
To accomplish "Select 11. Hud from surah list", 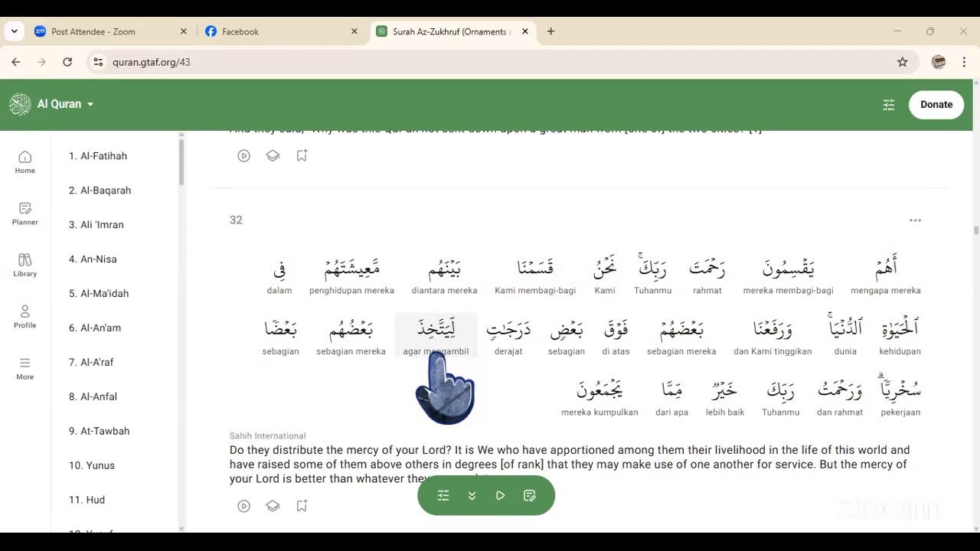I will (x=87, y=500).
